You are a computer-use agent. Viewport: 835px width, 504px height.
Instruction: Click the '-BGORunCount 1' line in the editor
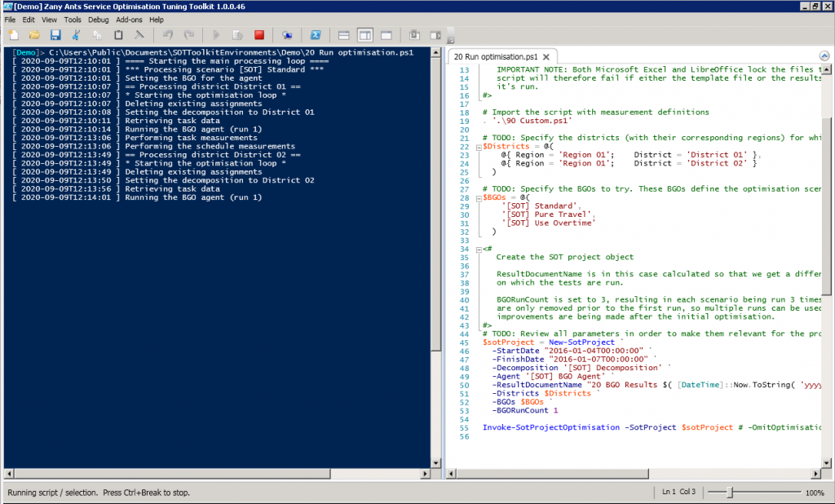tap(525, 410)
